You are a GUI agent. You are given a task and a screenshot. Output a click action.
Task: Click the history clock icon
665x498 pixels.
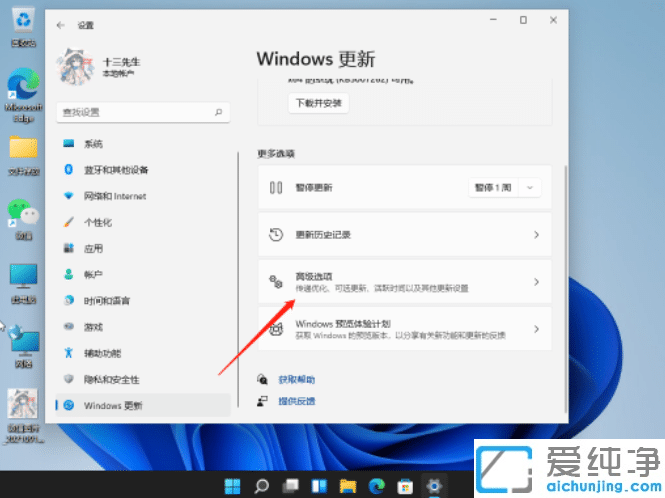point(276,235)
